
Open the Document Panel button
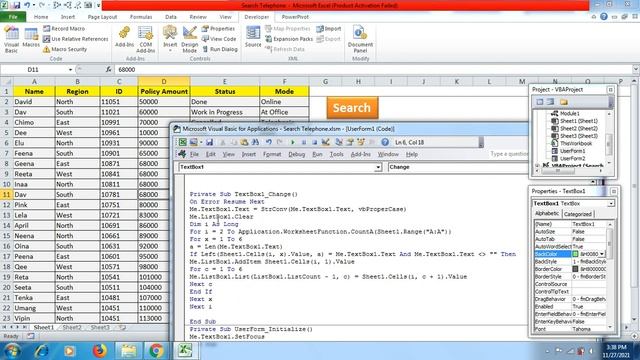[360, 39]
